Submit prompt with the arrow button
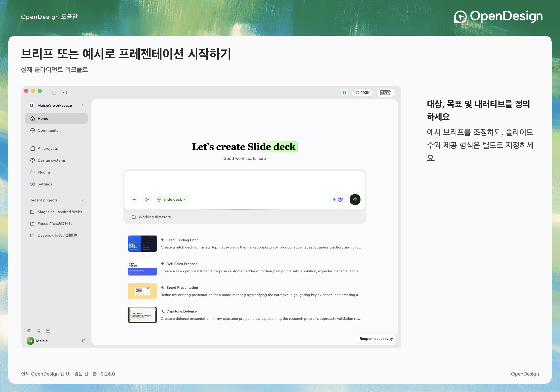 click(x=355, y=199)
